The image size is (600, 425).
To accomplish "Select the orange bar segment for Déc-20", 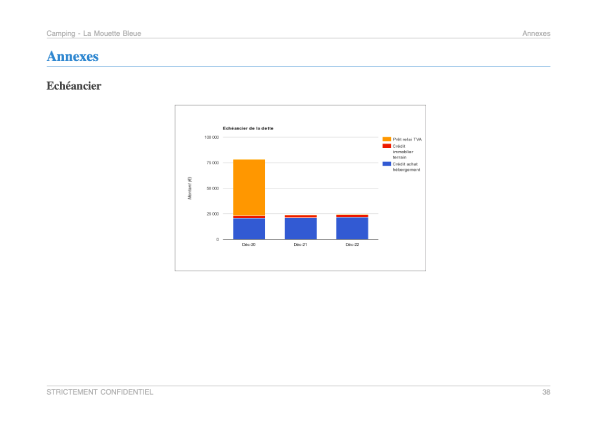I will [249, 187].
